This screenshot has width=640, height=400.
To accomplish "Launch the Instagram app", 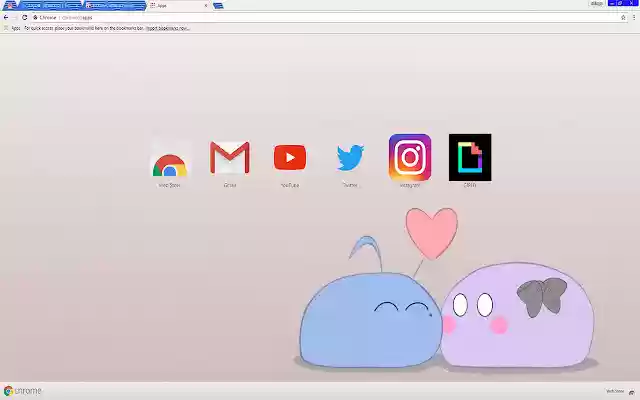I will pos(410,160).
